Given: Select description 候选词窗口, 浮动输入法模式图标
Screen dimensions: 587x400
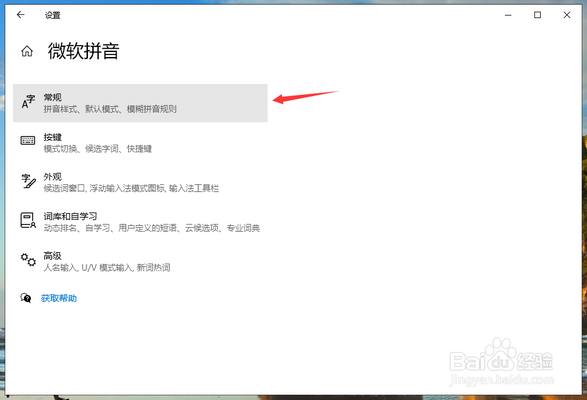Looking at the screenshot, I should pyautogui.click(x=104, y=188).
